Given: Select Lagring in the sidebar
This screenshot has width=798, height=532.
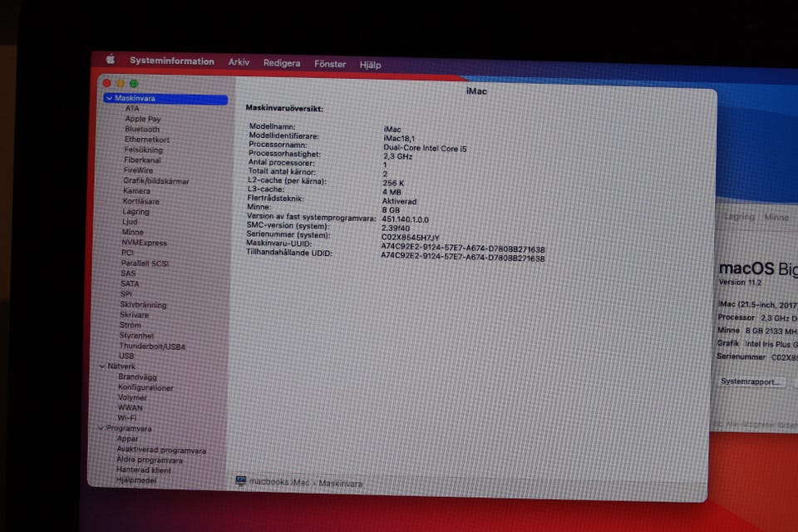Looking at the screenshot, I should (x=135, y=212).
